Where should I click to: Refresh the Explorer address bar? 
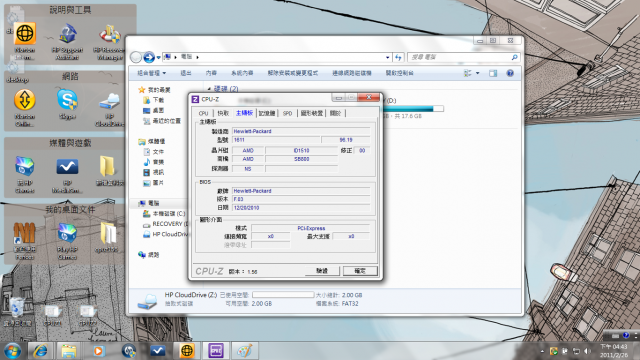pos(398,57)
